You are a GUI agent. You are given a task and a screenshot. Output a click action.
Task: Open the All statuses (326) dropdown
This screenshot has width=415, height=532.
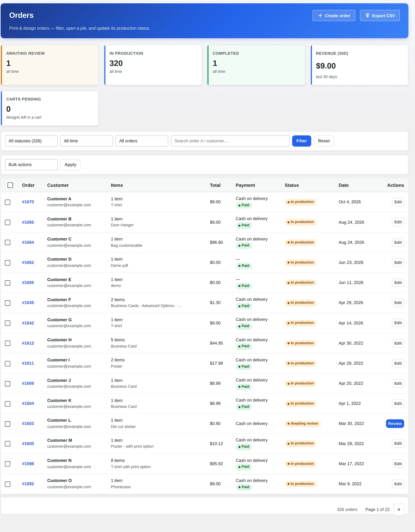tap(31, 141)
